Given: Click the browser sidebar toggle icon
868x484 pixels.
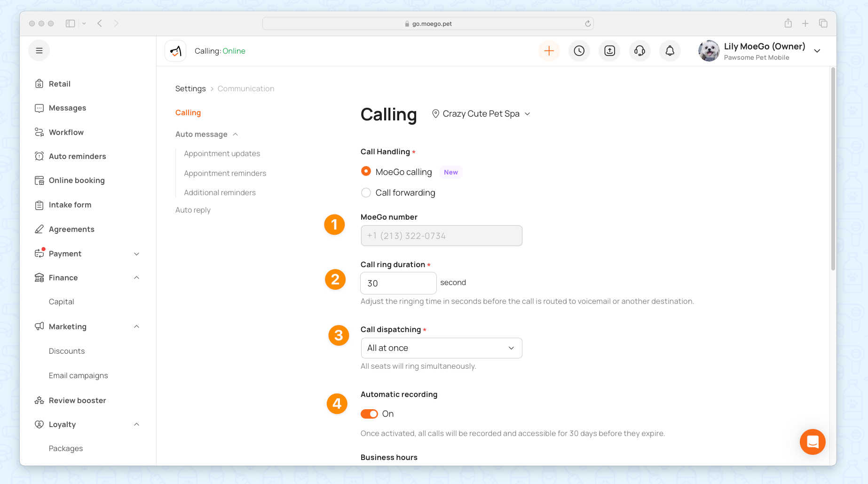Looking at the screenshot, I should click(71, 24).
